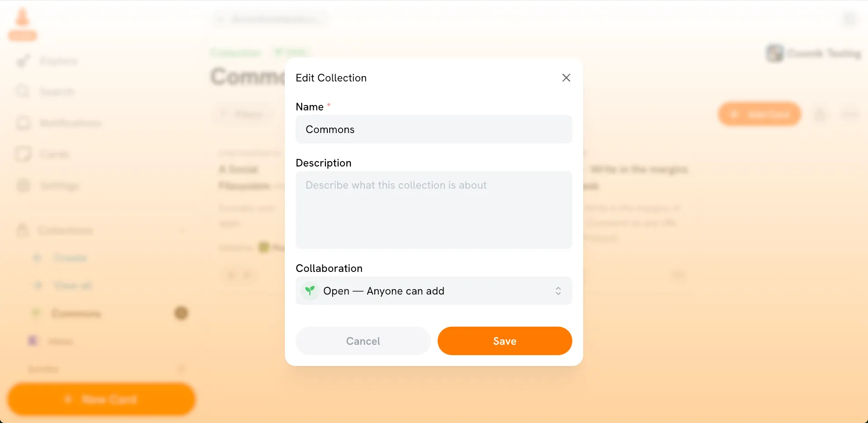Click the user avatar at top right
Viewport: 868px width, 423px height.
pos(774,53)
